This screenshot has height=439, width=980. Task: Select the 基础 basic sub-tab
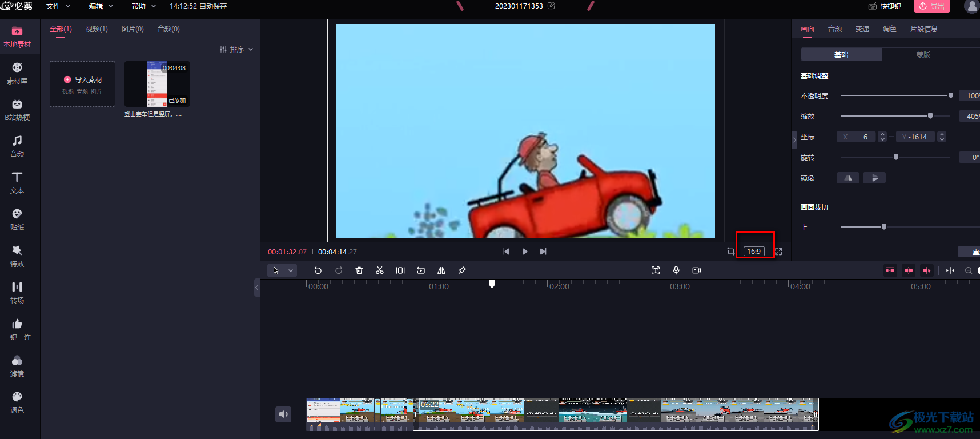tap(841, 54)
